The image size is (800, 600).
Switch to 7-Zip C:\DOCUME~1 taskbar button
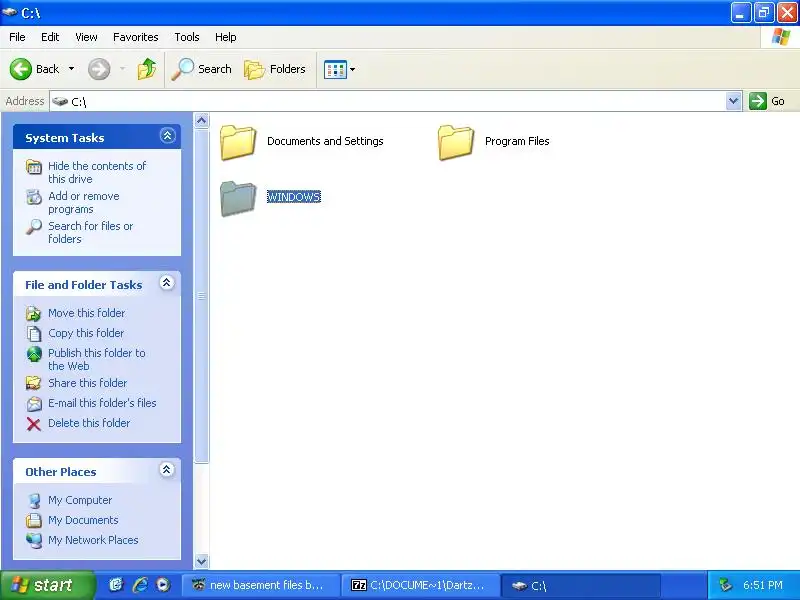[x=421, y=585]
